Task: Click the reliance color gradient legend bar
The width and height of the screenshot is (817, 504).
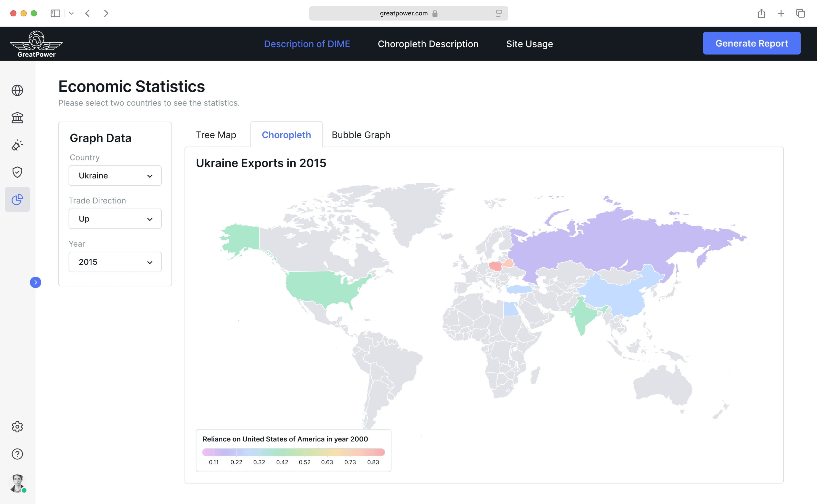Action: click(x=293, y=452)
